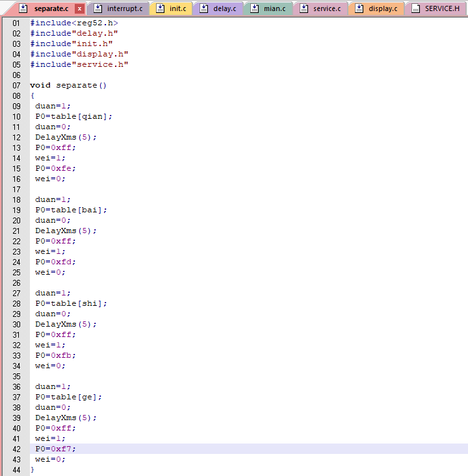Click 'duan=1;' on line 09

[x=53, y=106]
